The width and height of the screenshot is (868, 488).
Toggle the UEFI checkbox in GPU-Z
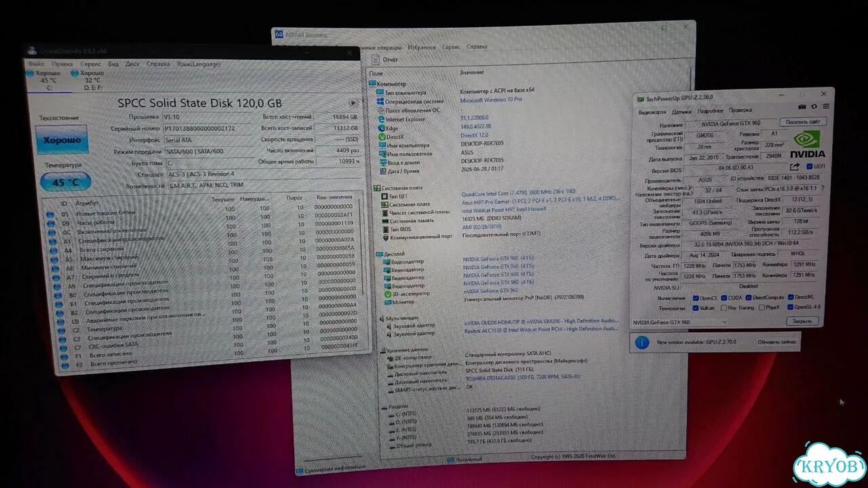point(808,167)
